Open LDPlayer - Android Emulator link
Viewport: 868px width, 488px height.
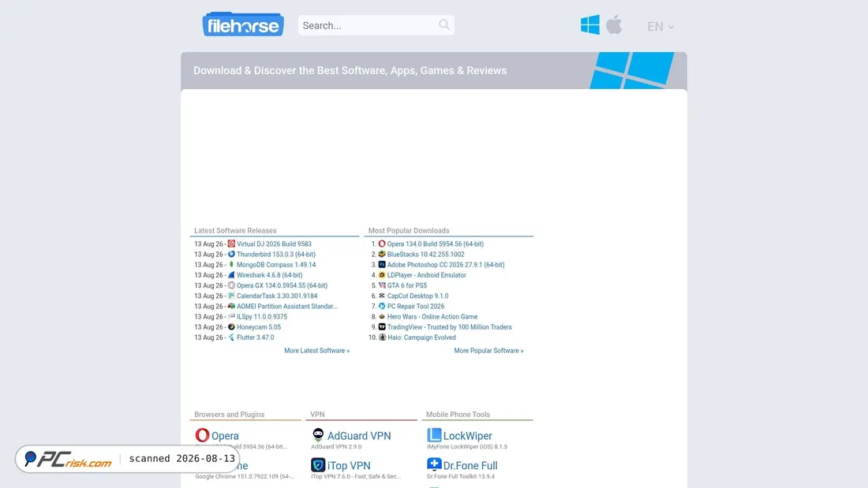(x=427, y=275)
